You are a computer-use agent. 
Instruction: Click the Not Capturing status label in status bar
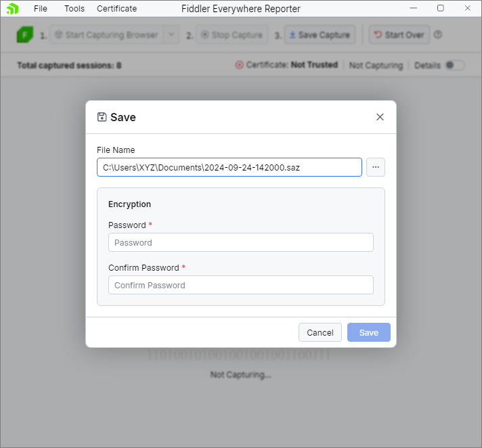point(376,66)
